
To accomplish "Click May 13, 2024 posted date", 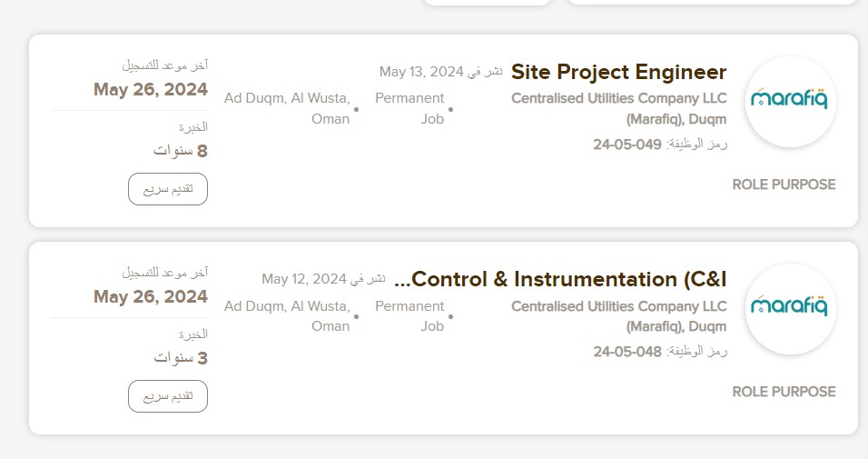I will [x=421, y=72].
